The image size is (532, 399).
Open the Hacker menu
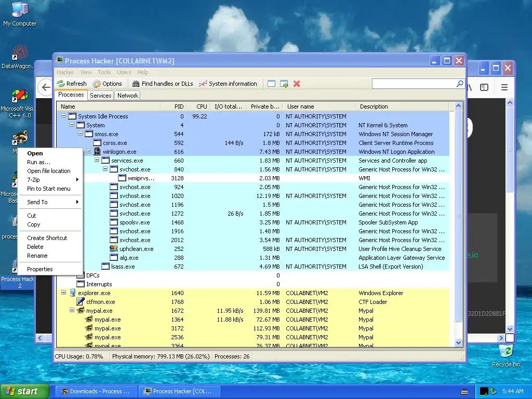pyautogui.click(x=65, y=72)
